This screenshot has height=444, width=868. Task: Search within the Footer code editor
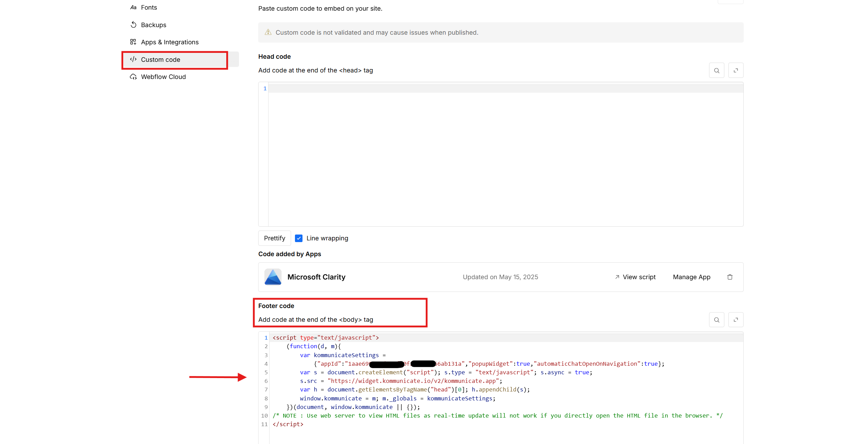tap(717, 320)
